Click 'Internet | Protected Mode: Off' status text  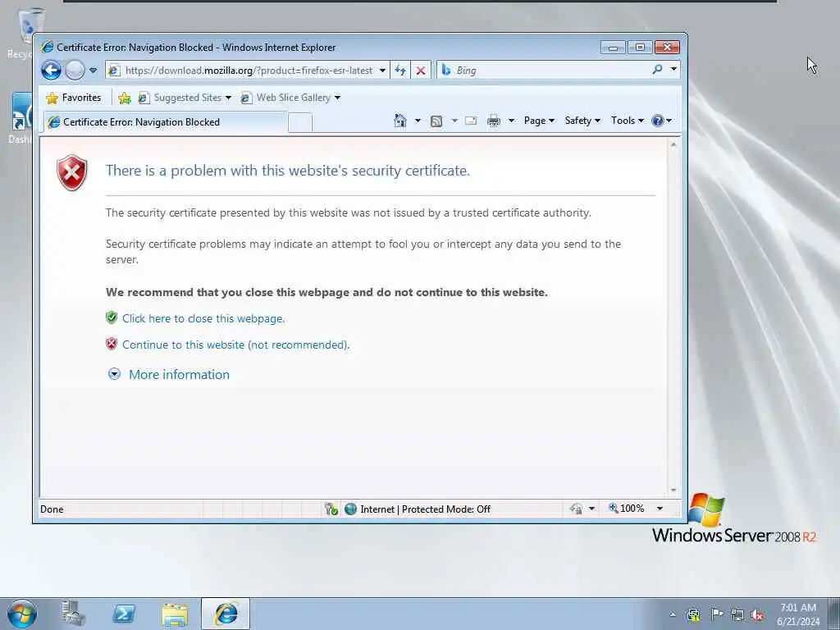click(426, 509)
